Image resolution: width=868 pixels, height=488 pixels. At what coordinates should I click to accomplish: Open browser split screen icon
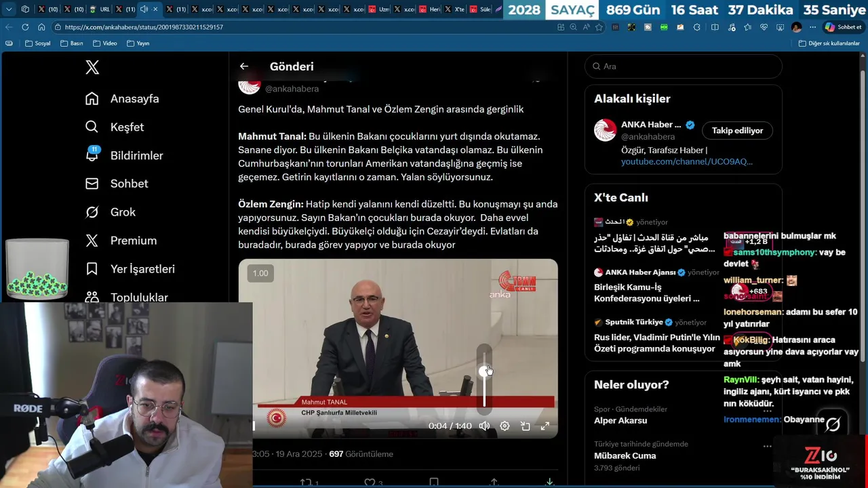click(715, 27)
